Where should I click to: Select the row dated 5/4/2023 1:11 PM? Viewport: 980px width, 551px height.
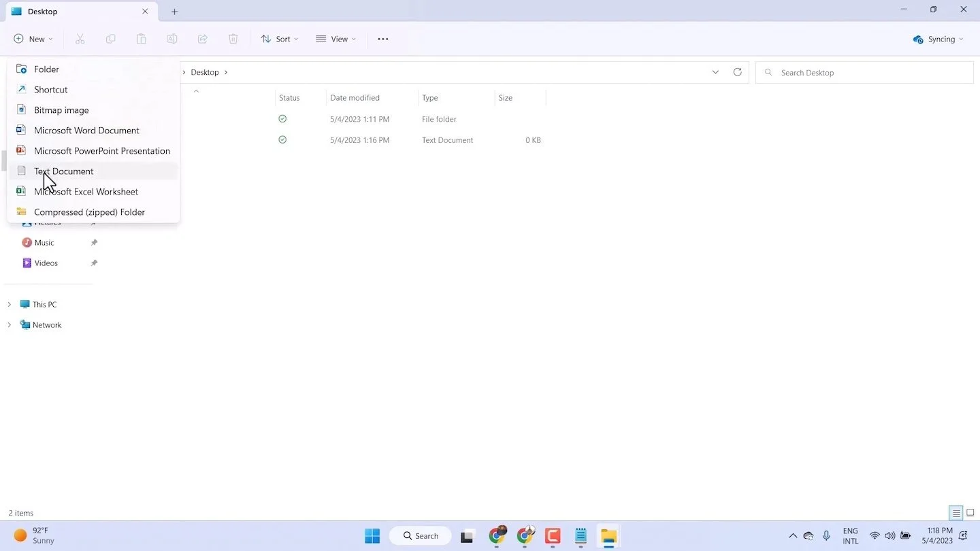[x=361, y=119]
